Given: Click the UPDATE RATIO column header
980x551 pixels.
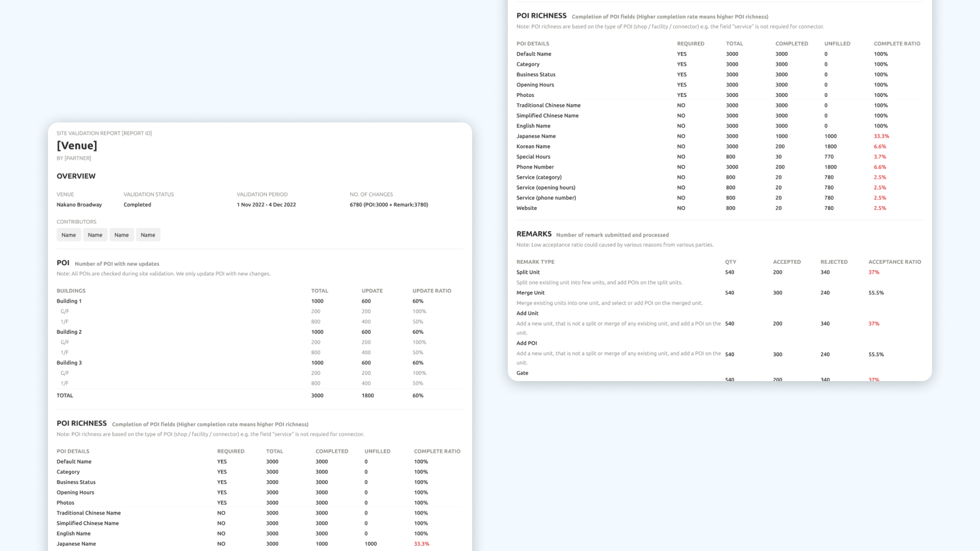Looking at the screenshot, I should (432, 291).
